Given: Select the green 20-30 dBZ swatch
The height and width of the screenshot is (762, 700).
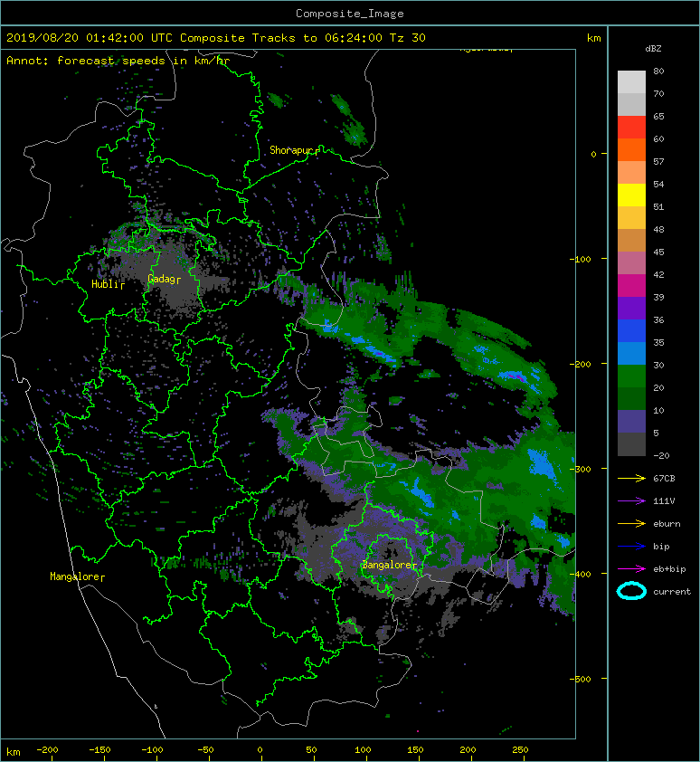Looking at the screenshot, I should (x=631, y=376).
